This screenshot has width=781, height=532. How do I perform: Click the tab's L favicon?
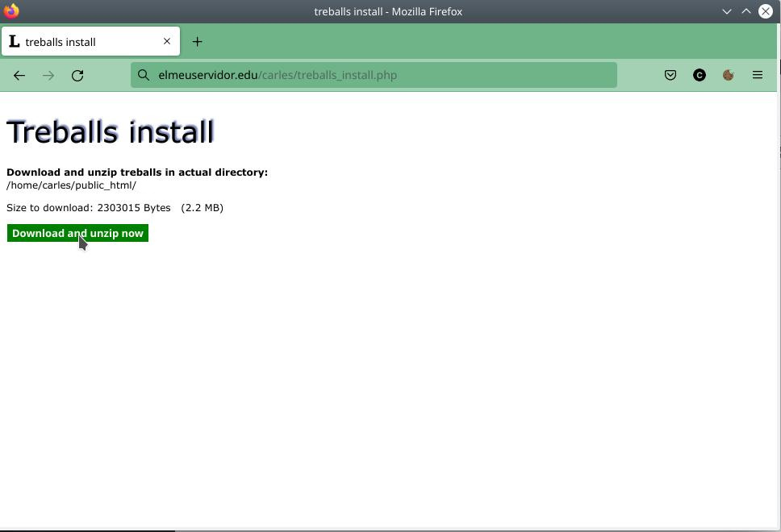(x=15, y=41)
